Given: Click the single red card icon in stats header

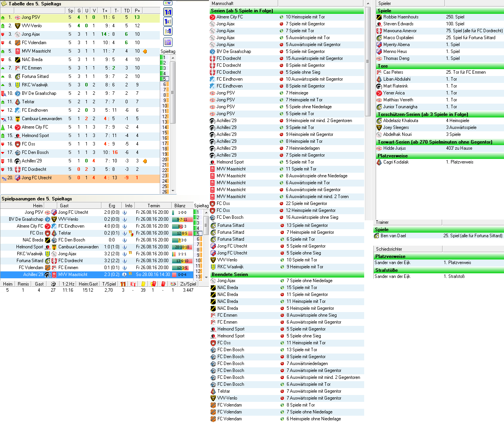Looking at the screenshot, I should click(x=163, y=284).
